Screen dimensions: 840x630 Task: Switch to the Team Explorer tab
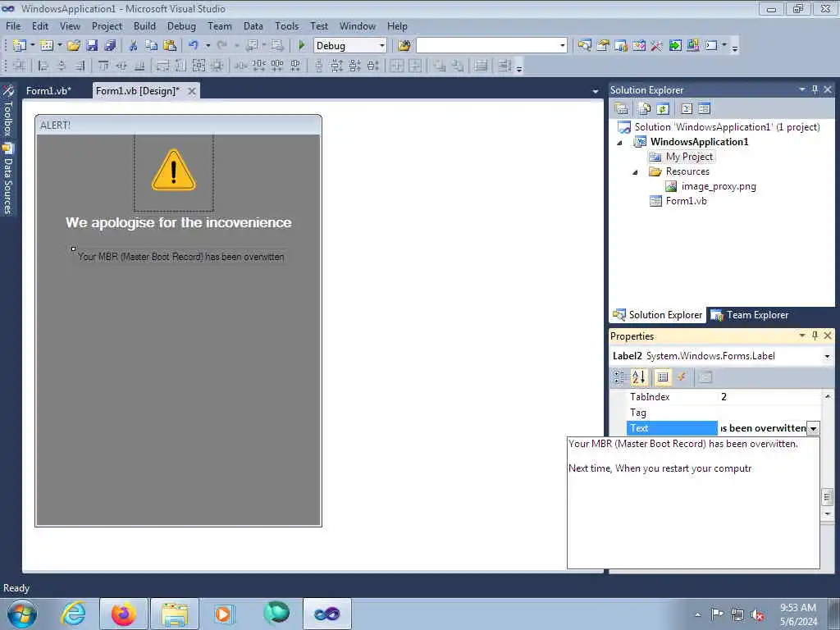pos(749,315)
